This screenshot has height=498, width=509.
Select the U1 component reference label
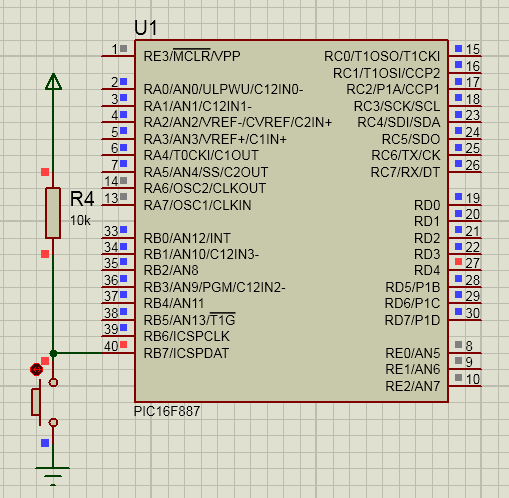coord(146,28)
